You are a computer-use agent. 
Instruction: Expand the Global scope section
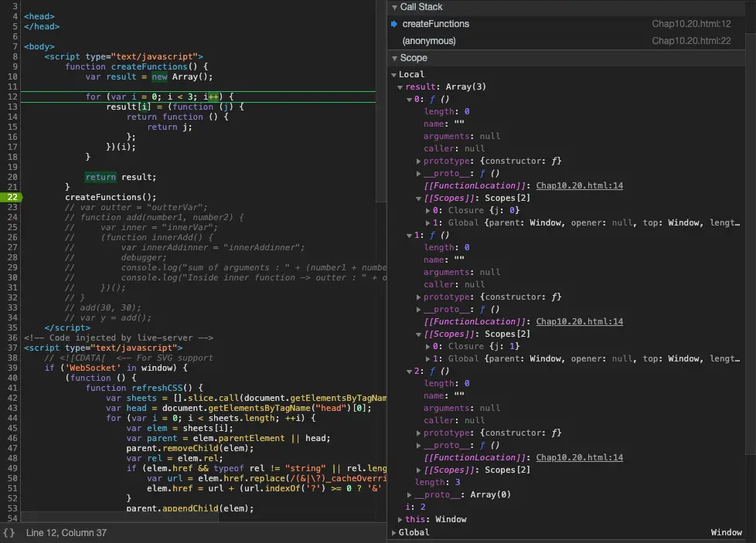(394, 532)
